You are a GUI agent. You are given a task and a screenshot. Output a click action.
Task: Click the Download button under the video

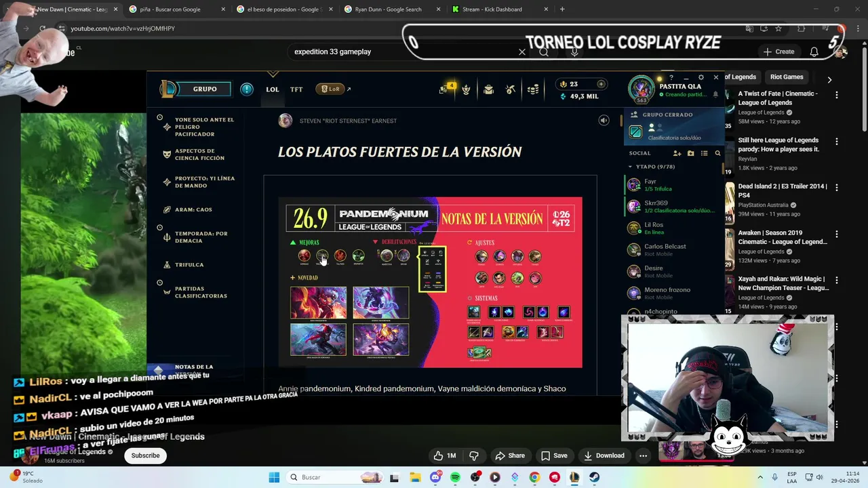coord(604,455)
